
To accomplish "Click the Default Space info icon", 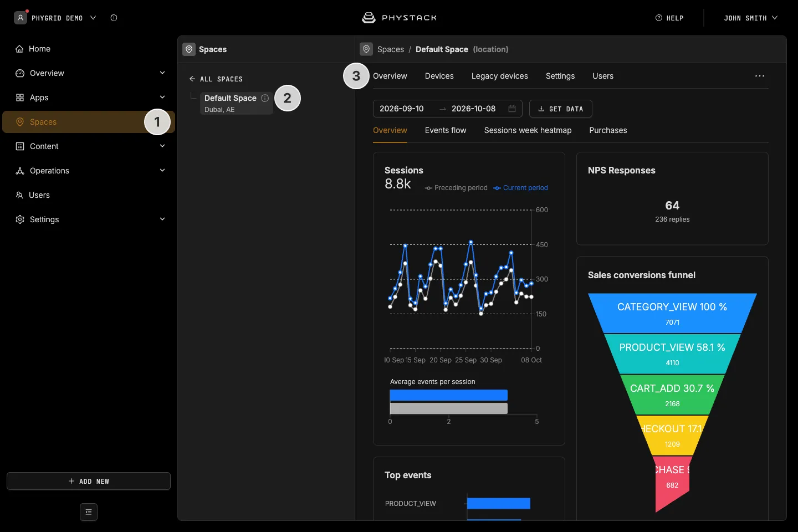I will 265,98.
